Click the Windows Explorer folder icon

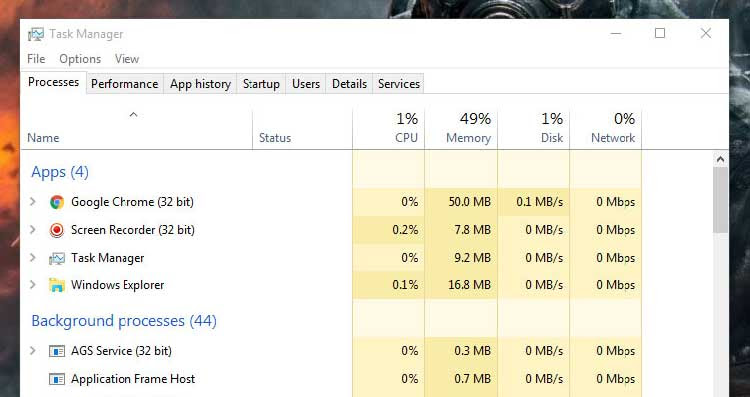point(57,286)
